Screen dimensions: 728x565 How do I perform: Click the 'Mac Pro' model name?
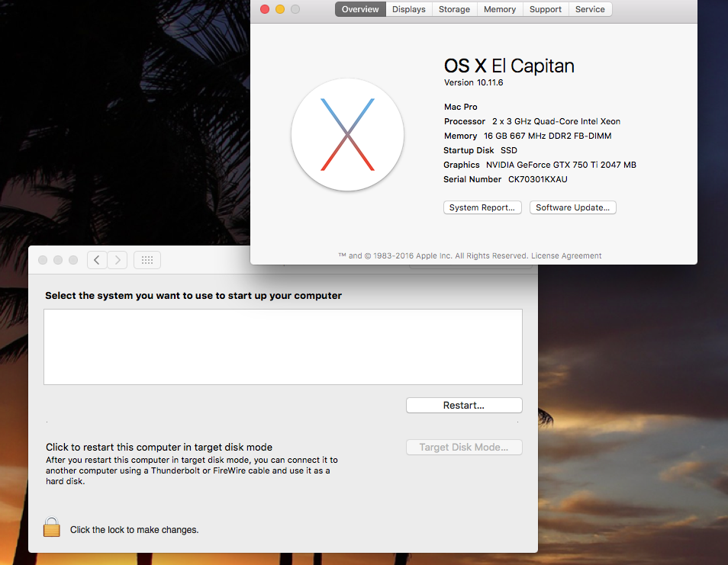point(461,107)
